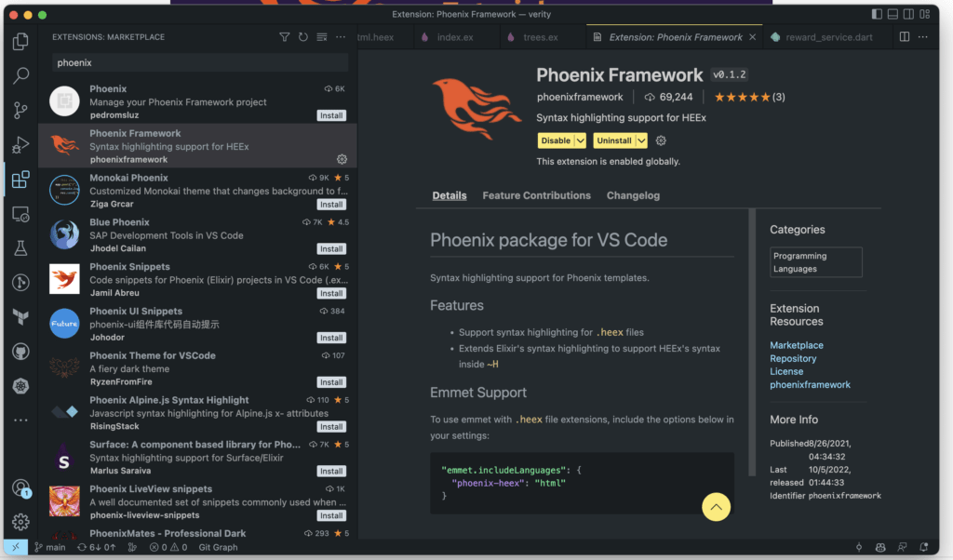The image size is (953, 560).
Task: Focus the extensions search field containing phoenix
Action: pos(200,62)
